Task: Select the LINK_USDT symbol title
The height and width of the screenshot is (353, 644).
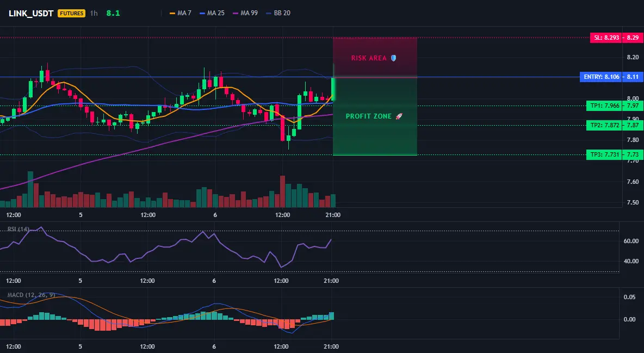Action: [31, 13]
